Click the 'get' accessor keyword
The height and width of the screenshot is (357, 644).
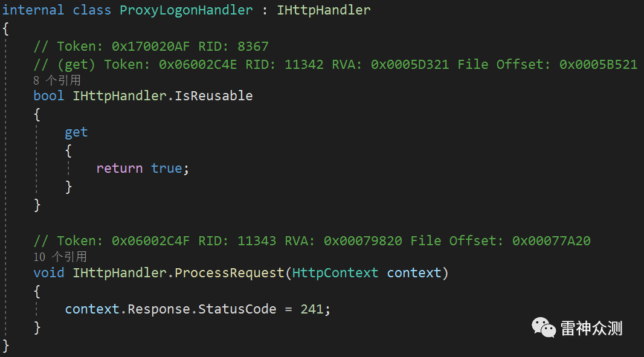(x=76, y=133)
